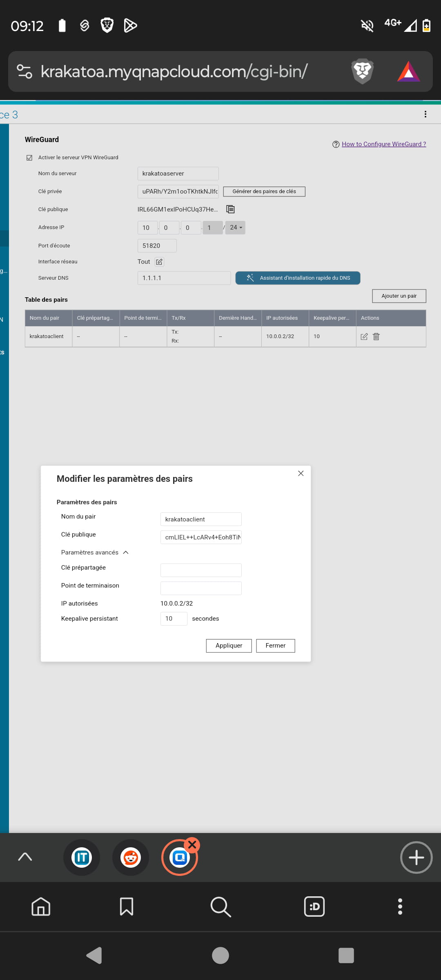Click Ajouter un pair button
This screenshot has height=980, width=441.
pos(399,296)
